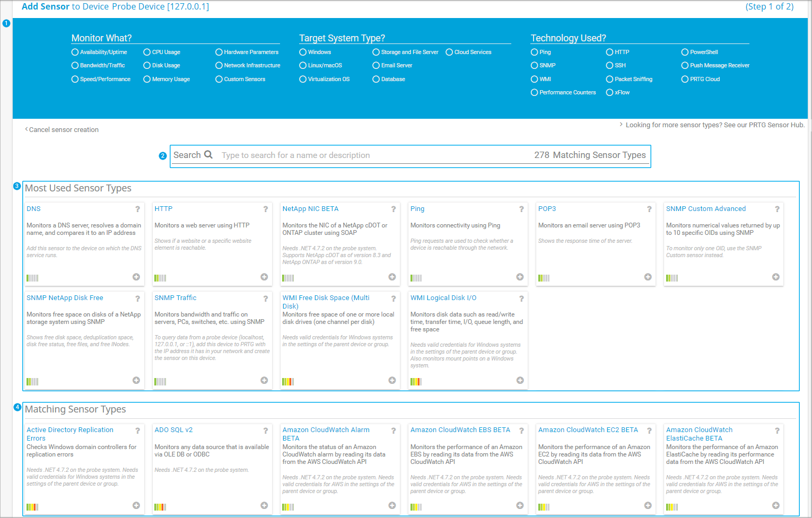Add SNMP Traffic sensor with plus icon

pyautogui.click(x=264, y=380)
